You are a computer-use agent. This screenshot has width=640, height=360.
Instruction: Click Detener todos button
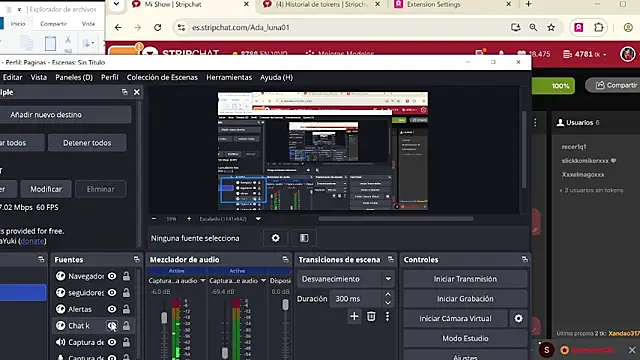pos(87,143)
